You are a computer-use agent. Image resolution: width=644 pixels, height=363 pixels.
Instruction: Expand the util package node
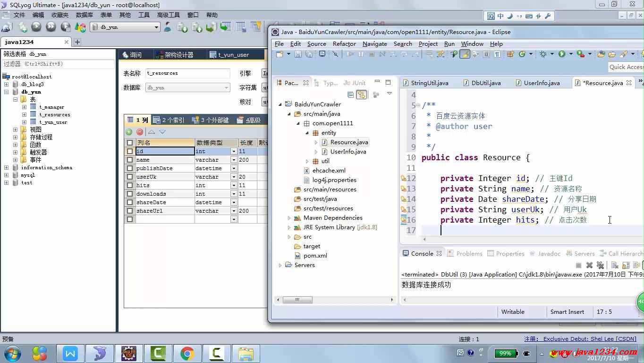click(307, 161)
